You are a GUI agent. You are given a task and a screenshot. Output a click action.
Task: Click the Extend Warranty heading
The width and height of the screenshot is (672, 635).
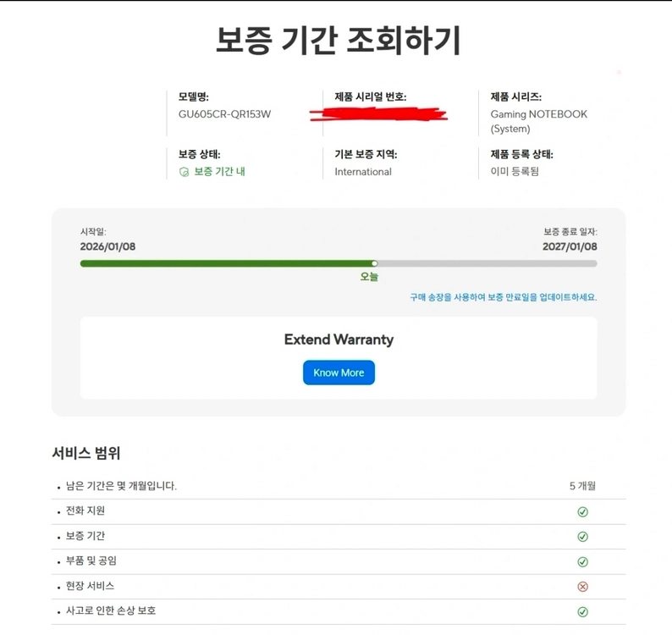click(339, 340)
